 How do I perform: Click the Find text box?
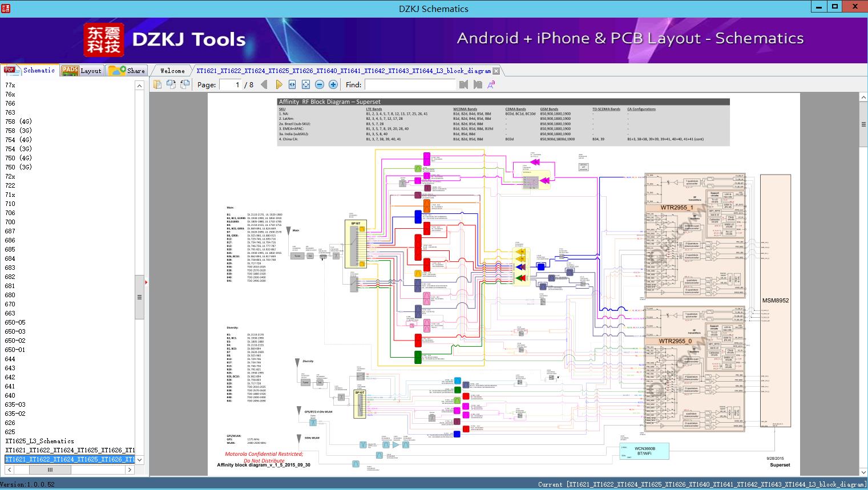(411, 84)
